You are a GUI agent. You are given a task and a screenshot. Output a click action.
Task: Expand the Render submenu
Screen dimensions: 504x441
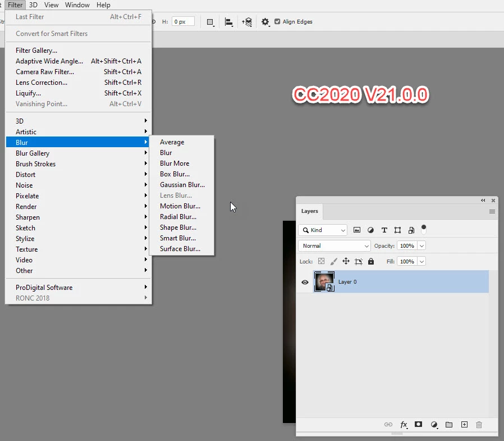tap(79, 207)
